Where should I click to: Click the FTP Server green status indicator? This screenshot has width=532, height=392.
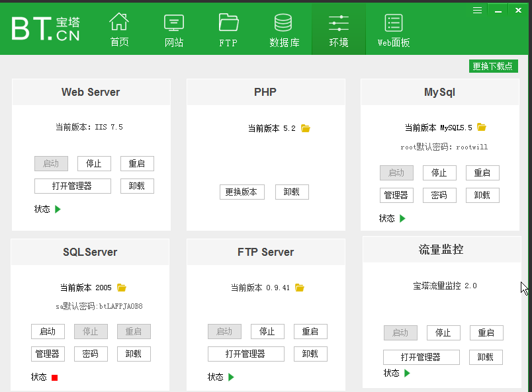(x=231, y=377)
